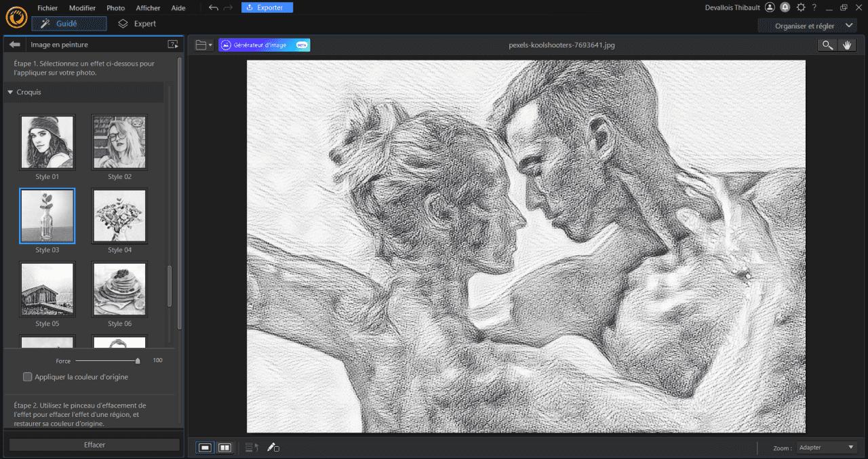Screen dimensions: 868x459
Task: Click the back arrow in Image en peinture panel
Action: coord(14,43)
